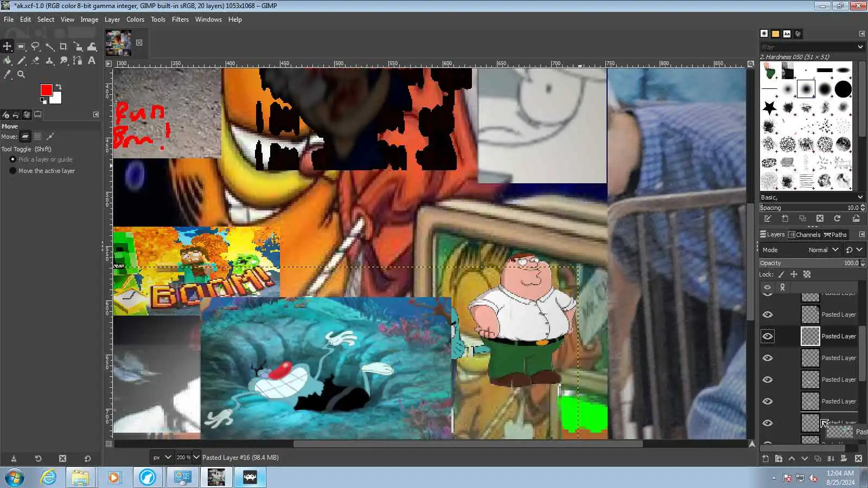Select the Clone stamp tool
Image resolution: width=868 pixels, height=488 pixels.
tap(49, 61)
